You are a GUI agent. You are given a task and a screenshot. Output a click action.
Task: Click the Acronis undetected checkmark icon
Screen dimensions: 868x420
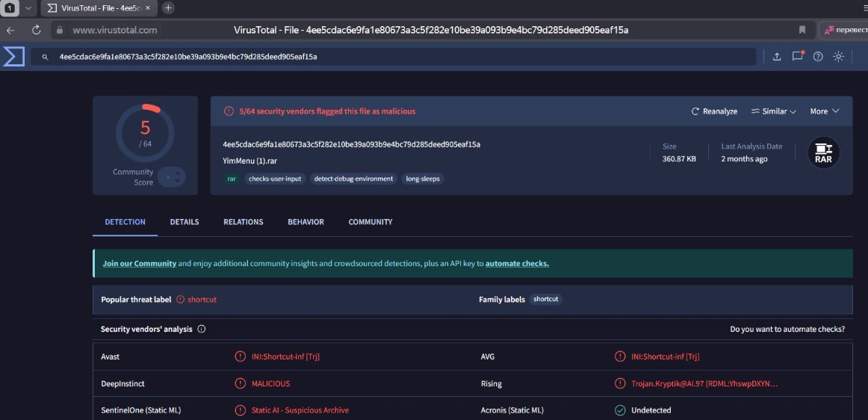(x=620, y=410)
